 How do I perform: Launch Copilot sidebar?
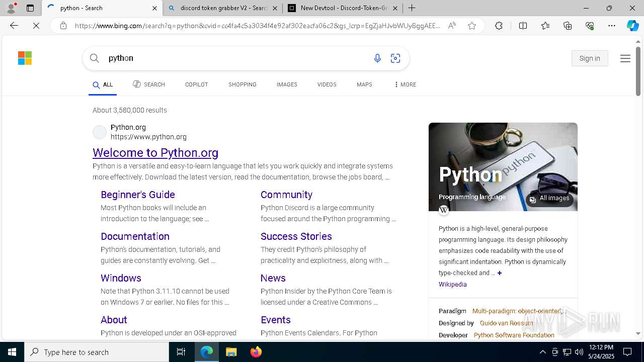tap(632, 26)
